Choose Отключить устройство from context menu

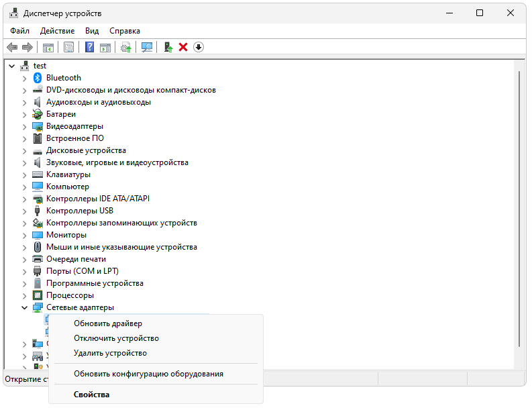pos(156,338)
